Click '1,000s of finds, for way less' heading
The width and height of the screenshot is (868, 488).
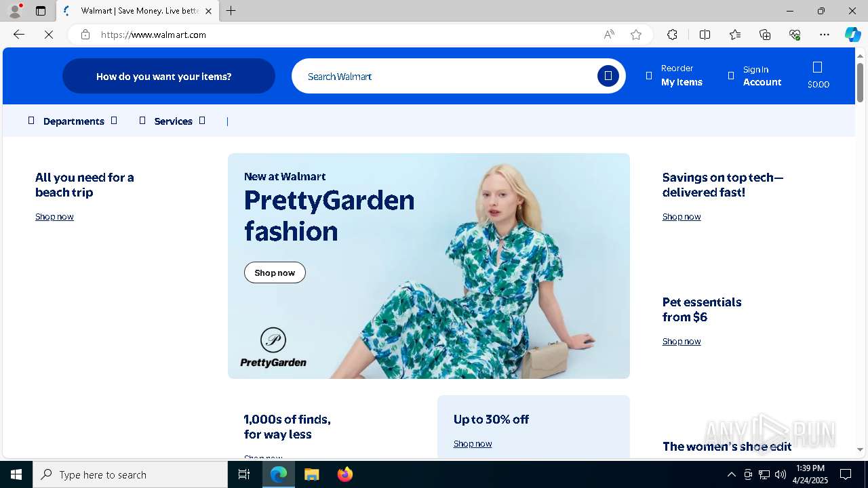(x=288, y=427)
